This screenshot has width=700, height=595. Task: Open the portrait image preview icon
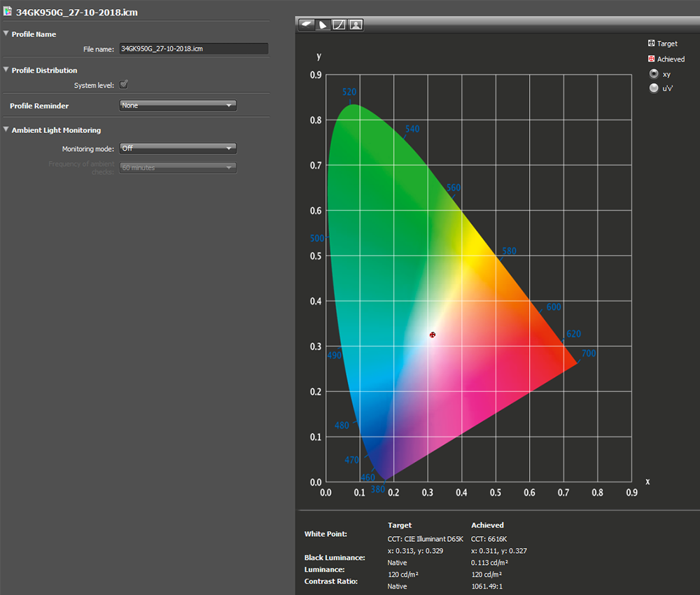tap(356, 25)
